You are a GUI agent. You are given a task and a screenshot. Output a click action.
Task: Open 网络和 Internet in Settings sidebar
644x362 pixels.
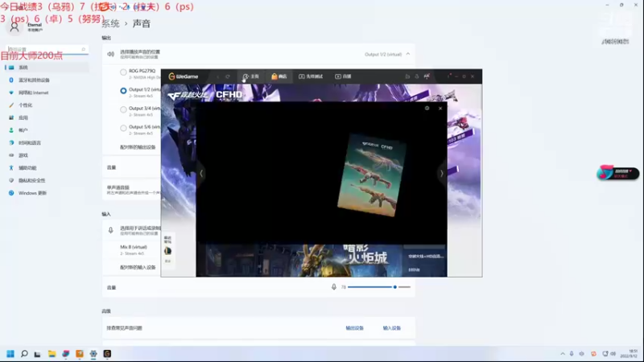pos(47,93)
